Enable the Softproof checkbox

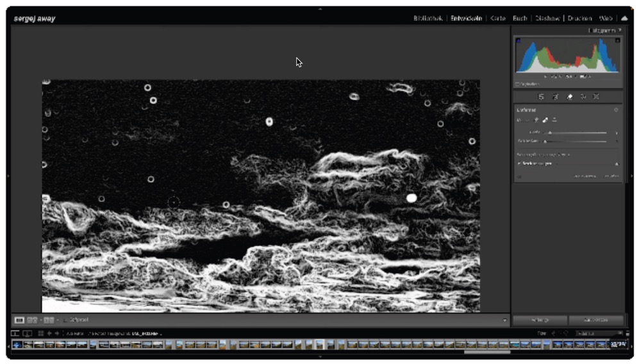tap(65, 320)
